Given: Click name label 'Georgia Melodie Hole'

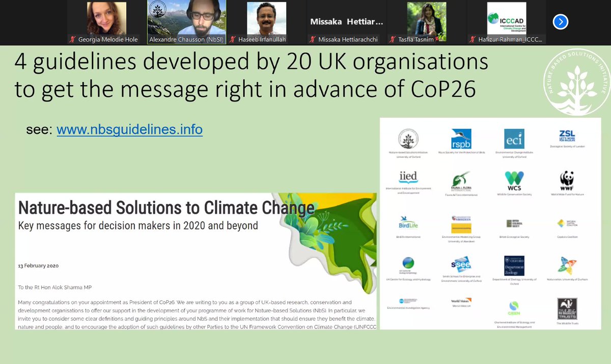Looking at the screenshot, I should coord(109,39).
